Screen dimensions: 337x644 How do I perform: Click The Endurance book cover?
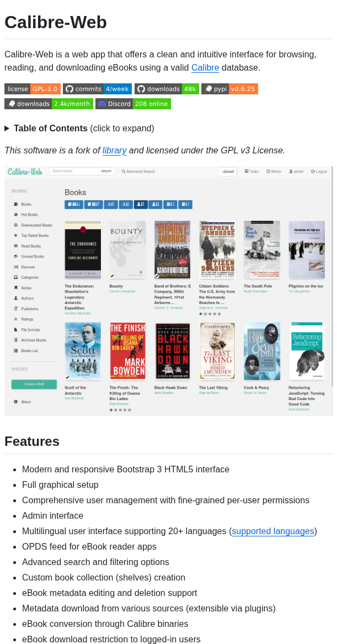83,250
